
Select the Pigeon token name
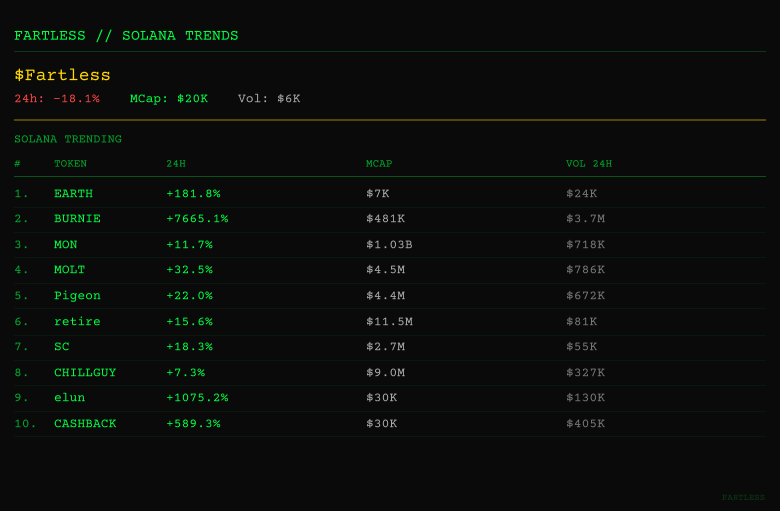pyautogui.click(x=77, y=296)
